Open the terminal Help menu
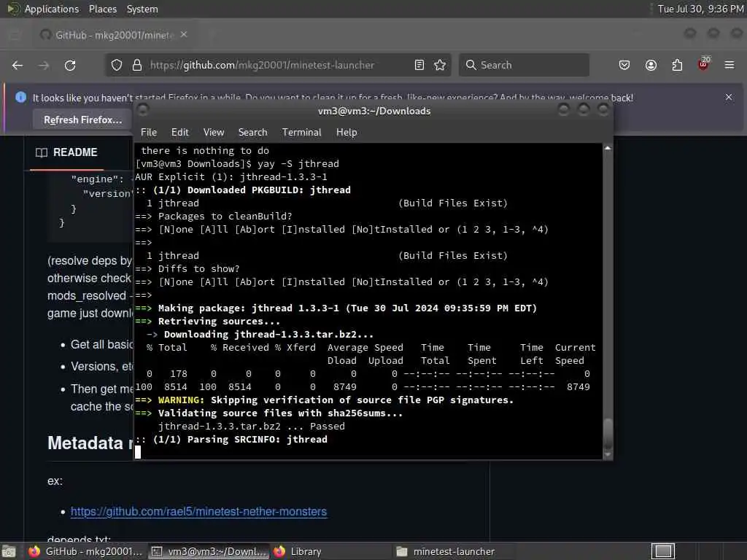Image resolution: width=747 pixels, height=560 pixels. (x=347, y=133)
